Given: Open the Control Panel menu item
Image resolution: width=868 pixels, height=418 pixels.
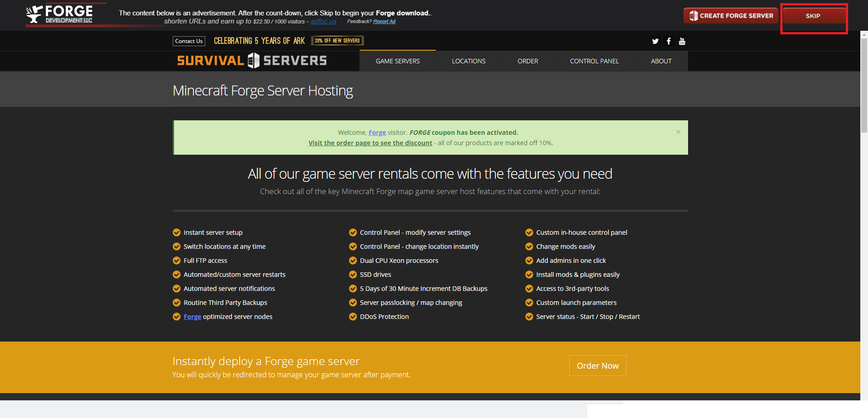Looking at the screenshot, I should pos(594,61).
